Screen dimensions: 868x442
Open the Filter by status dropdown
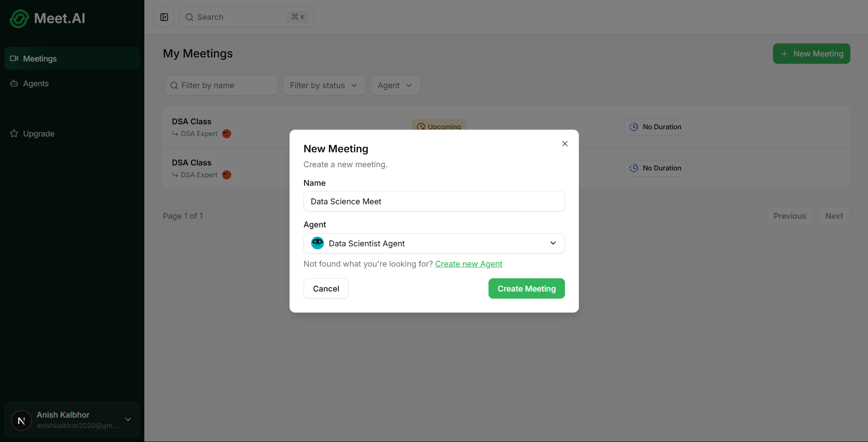pos(324,85)
